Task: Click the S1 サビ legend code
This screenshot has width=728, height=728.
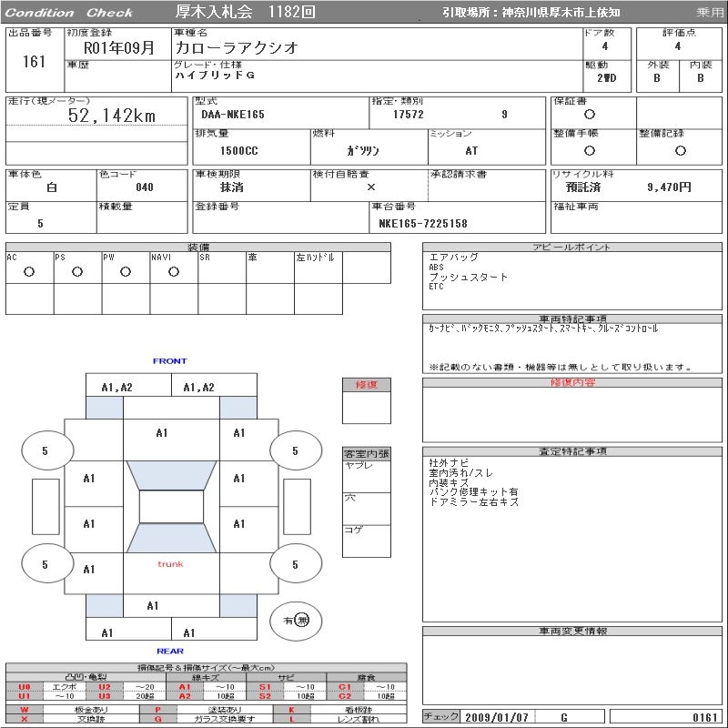Action: [265, 687]
